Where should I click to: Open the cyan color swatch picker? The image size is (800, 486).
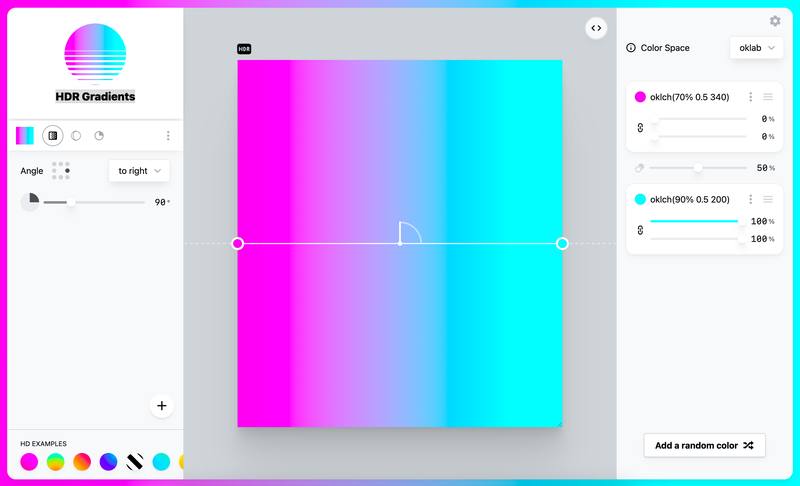(x=640, y=199)
